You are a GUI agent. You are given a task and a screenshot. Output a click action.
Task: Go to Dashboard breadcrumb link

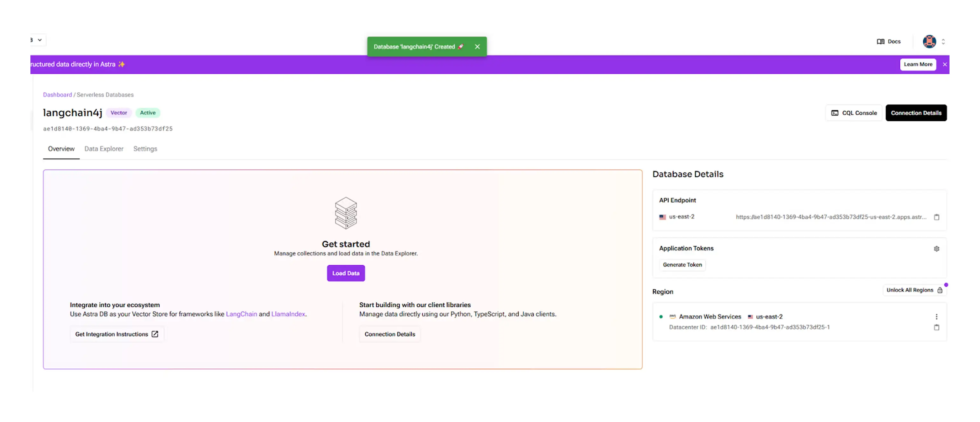point(57,95)
